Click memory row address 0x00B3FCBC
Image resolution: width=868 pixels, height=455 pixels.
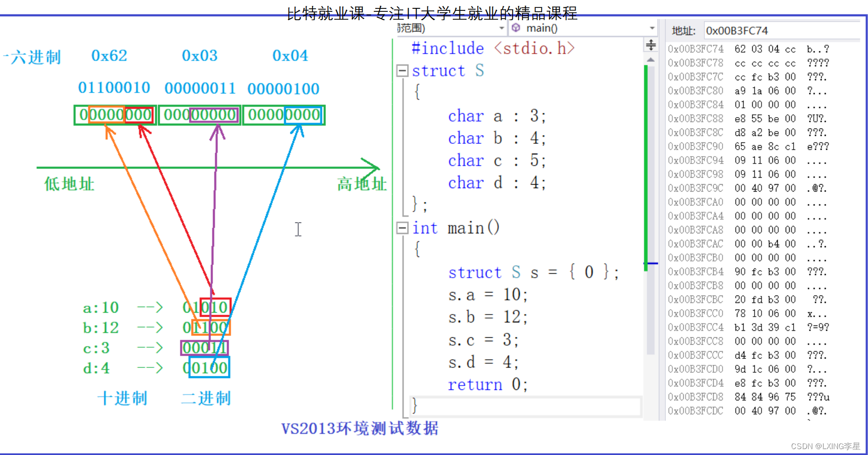[695, 299]
